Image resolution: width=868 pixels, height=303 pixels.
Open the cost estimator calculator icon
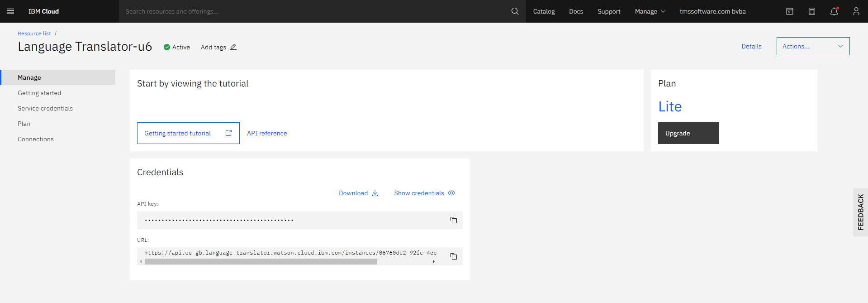point(812,11)
